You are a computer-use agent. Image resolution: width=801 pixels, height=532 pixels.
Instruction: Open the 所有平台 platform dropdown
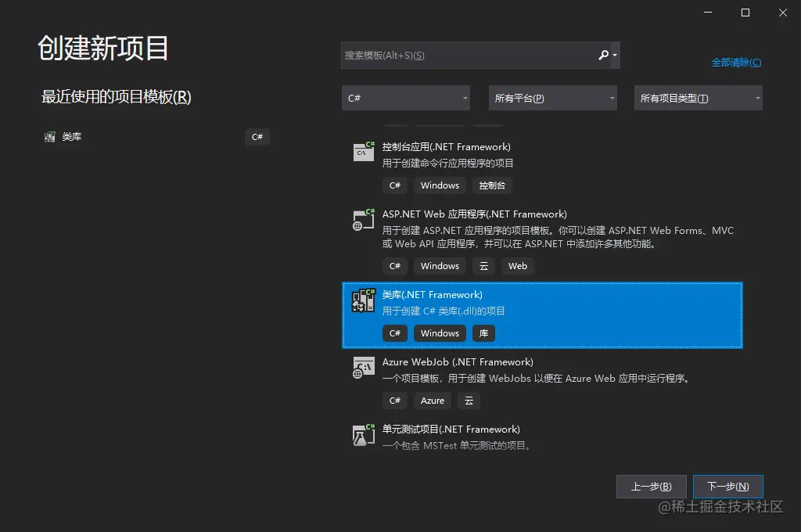tap(553, 98)
